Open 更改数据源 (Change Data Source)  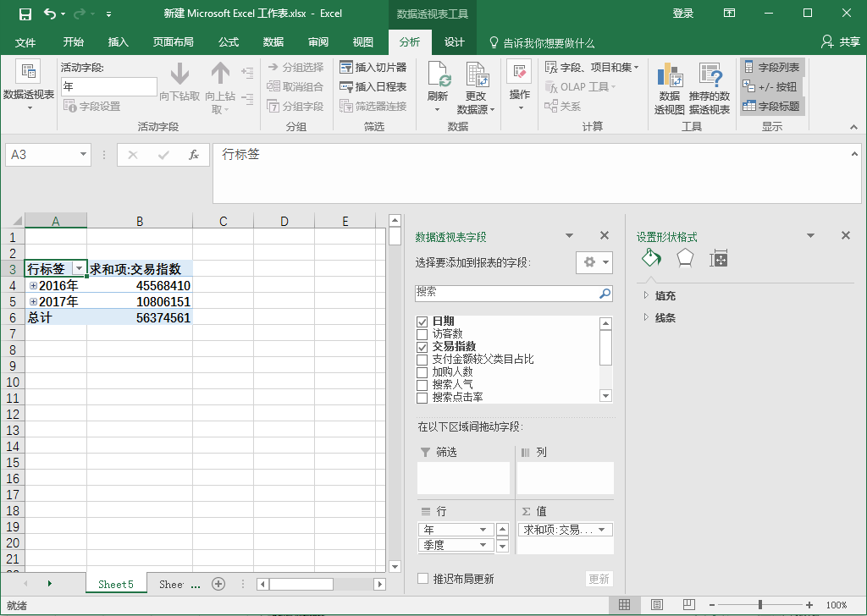(x=477, y=78)
